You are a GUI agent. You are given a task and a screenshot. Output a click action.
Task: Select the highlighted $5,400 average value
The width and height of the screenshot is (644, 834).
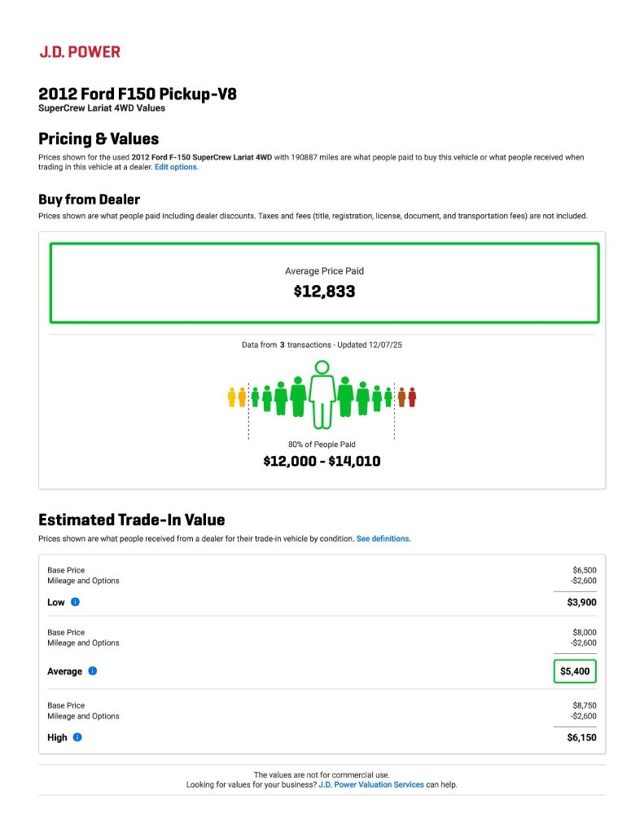[x=575, y=671]
